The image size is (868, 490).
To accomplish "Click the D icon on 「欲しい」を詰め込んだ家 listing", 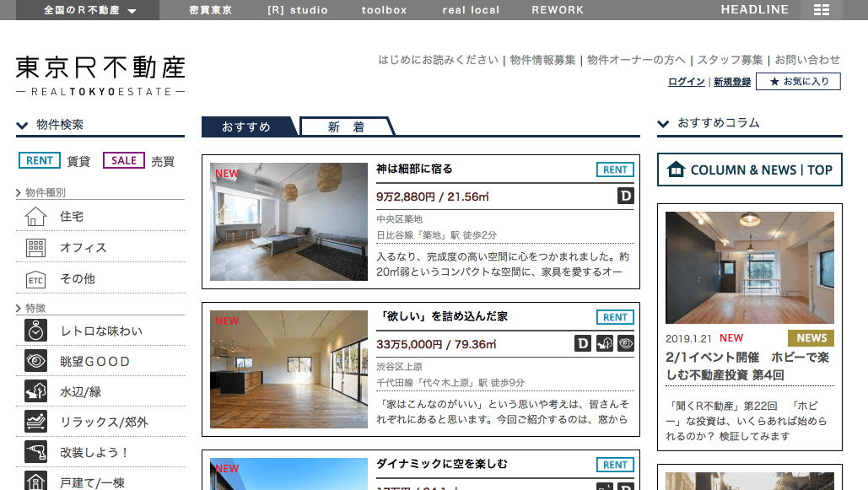I will click(582, 343).
